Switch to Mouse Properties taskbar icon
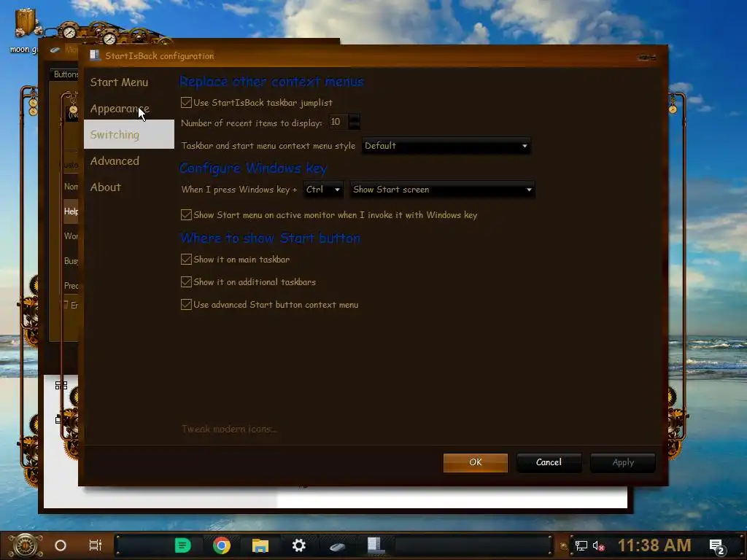Image resolution: width=747 pixels, height=560 pixels. coord(337,546)
